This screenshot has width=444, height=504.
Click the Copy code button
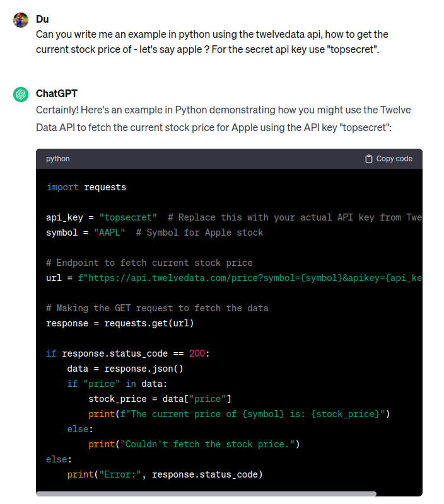pyautogui.click(x=389, y=159)
